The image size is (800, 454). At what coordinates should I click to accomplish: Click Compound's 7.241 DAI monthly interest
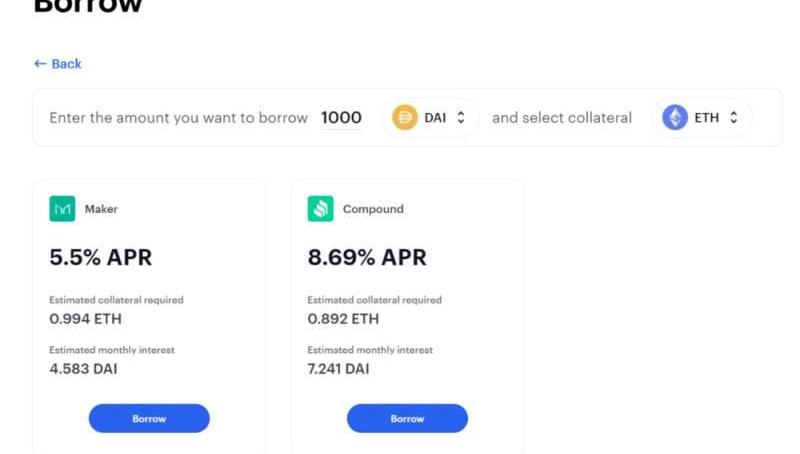point(338,369)
